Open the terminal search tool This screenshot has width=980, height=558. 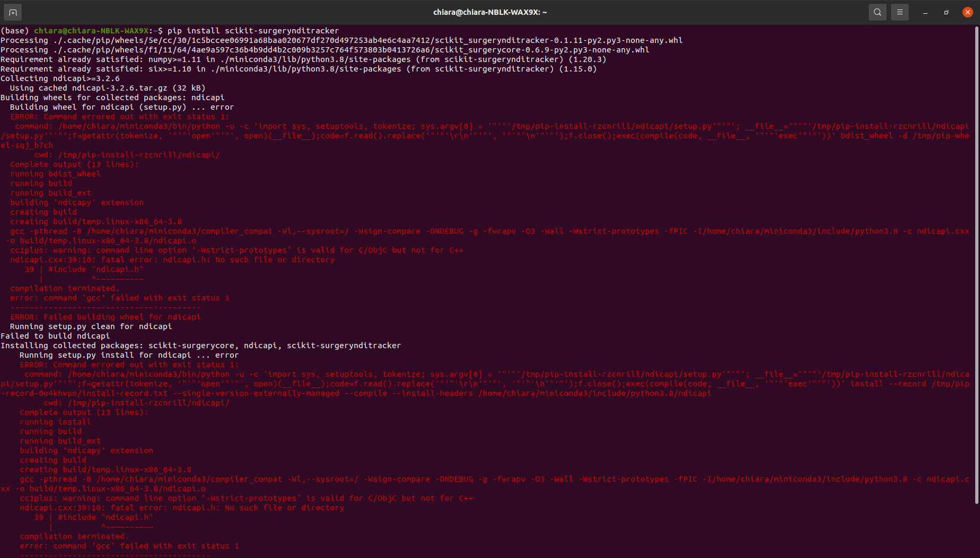[x=877, y=12]
